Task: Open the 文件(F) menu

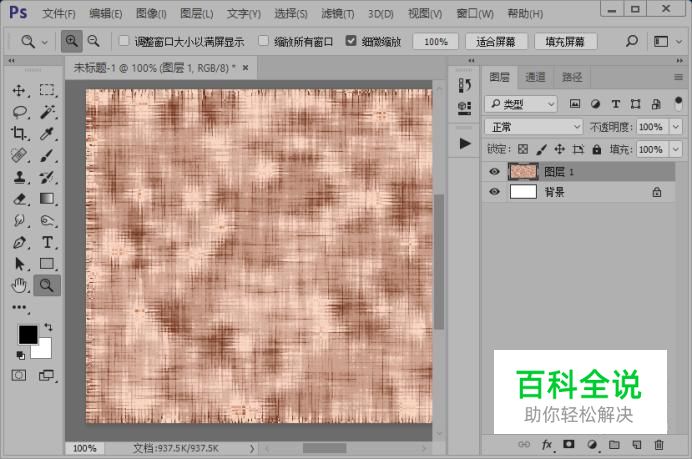Action: (x=59, y=14)
